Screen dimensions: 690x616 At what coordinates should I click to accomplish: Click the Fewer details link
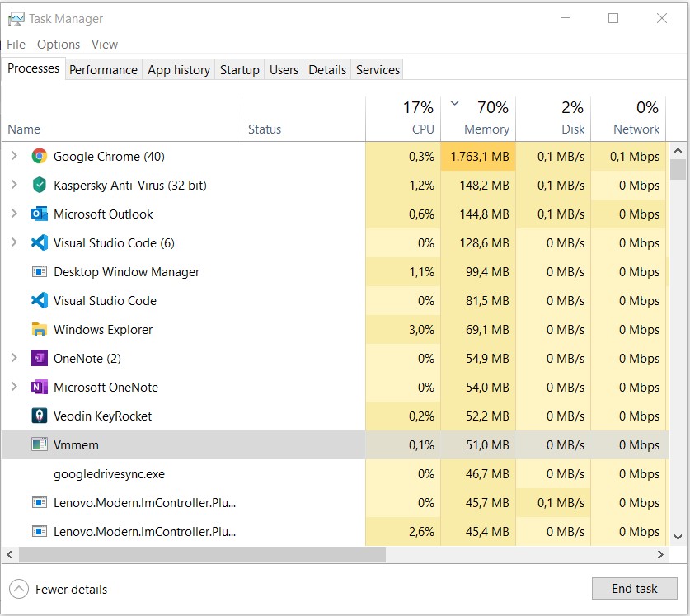point(71,589)
